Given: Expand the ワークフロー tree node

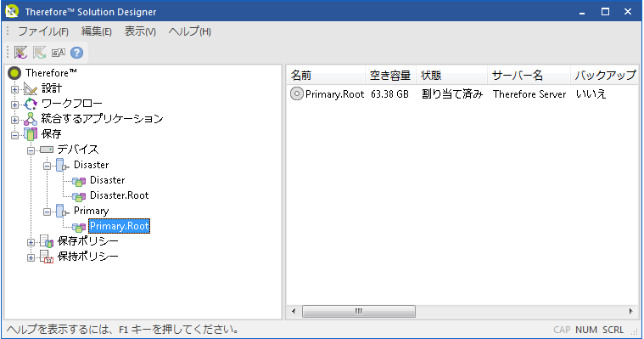Looking at the screenshot, I should click(14, 105).
